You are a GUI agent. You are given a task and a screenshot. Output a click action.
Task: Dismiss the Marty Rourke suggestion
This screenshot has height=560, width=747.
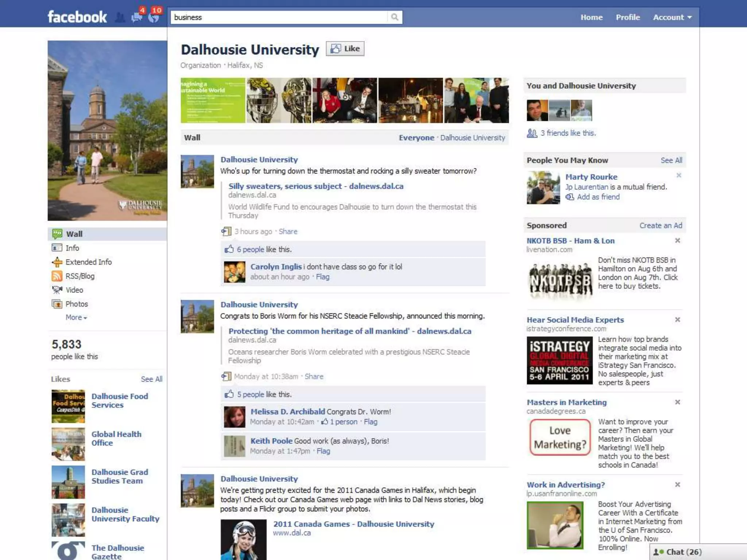[x=679, y=175]
